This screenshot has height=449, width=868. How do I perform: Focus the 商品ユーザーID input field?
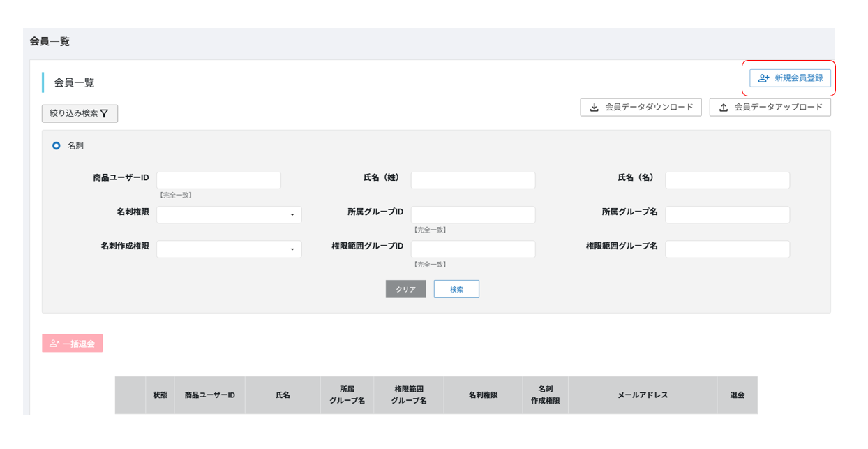[218, 180]
